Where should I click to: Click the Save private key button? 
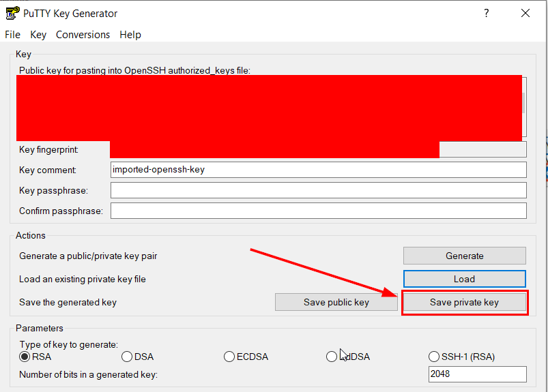click(x=464, y=303)
